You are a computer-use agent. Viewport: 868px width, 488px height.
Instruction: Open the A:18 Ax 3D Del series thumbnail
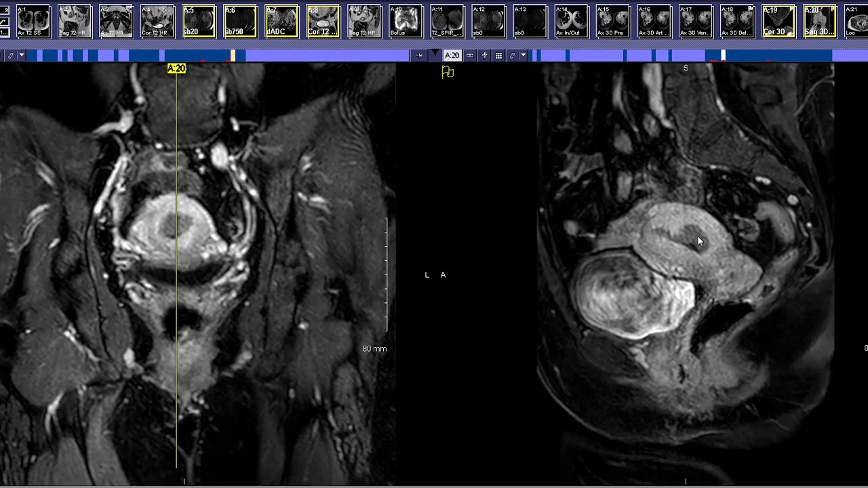click(736, 21)
